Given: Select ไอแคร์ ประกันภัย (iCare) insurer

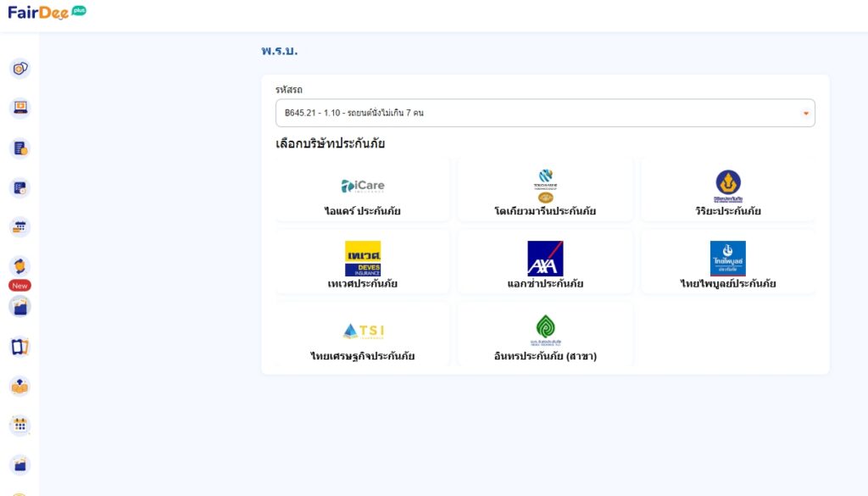Looking at the screenshot, I should click(x=363, y=190).
